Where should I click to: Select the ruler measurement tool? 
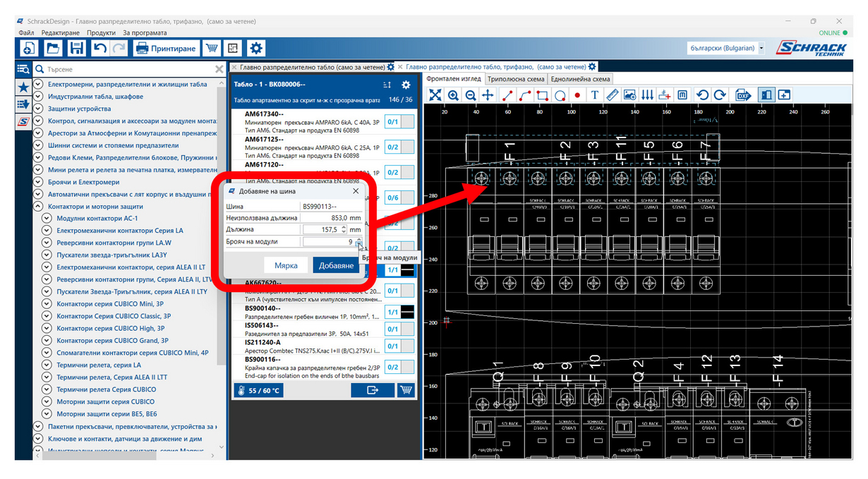pyautogui.click(x=612, y=95)
